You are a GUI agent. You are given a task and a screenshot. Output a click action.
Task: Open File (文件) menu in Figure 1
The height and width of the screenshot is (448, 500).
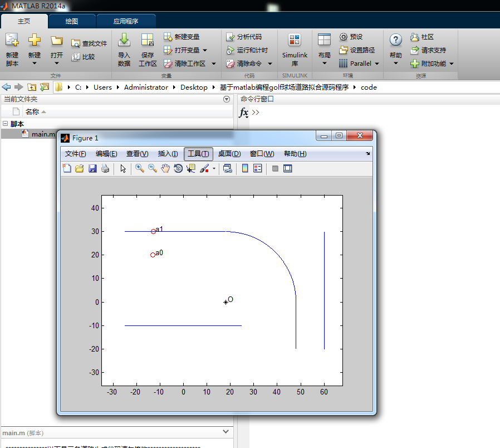point(76,154)
